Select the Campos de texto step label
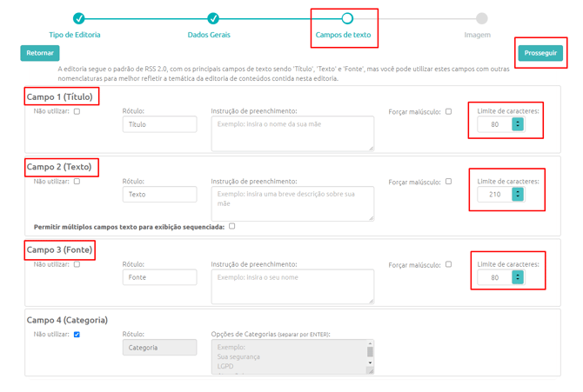 pyautogui.click(x=343, y=35)
